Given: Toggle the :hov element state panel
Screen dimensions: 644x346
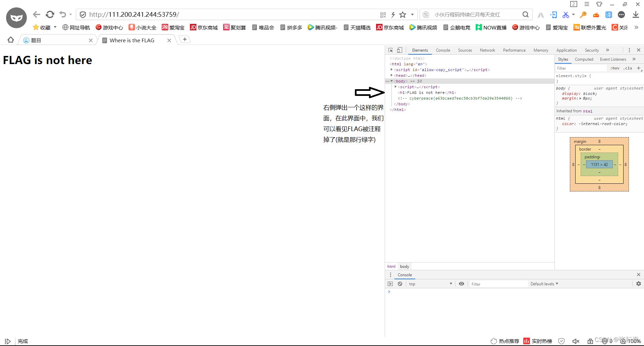Looking at the screenshot, I should tap(615, 68).
